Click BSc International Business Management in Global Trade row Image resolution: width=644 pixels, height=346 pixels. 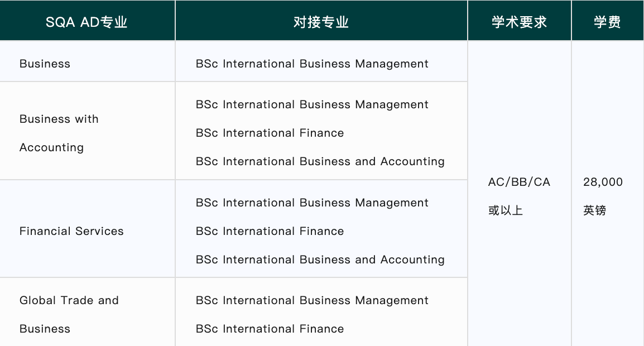pyautogui.click(x=312, y=300)
